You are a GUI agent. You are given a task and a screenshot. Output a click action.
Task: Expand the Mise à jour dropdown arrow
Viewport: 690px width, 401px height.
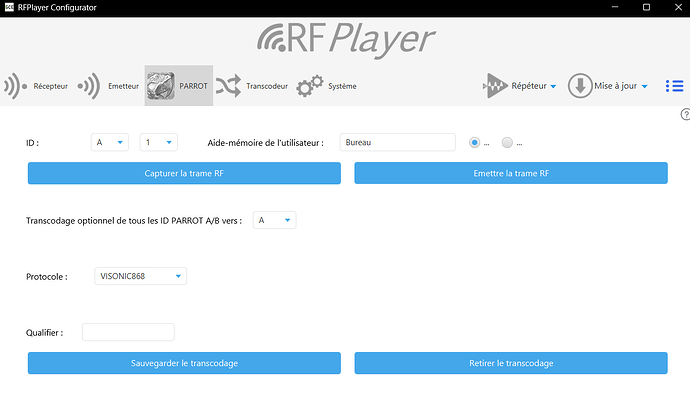pyautogui.click(x=644, y=86)
